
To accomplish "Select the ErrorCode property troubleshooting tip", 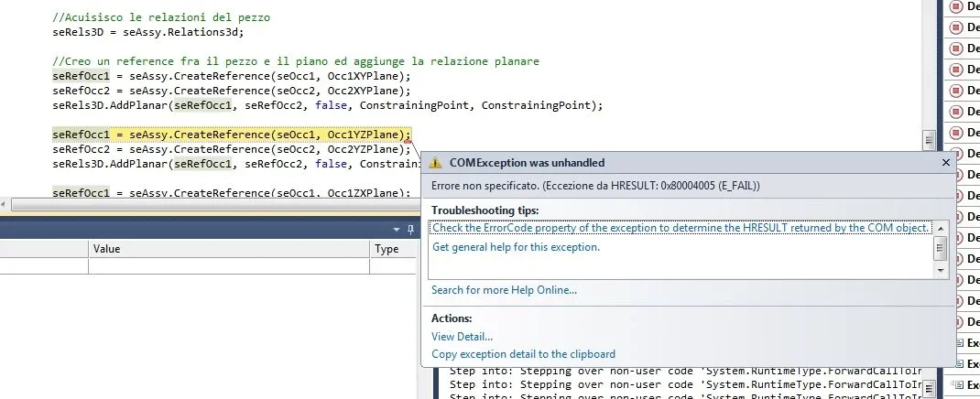I will point(681,228).
